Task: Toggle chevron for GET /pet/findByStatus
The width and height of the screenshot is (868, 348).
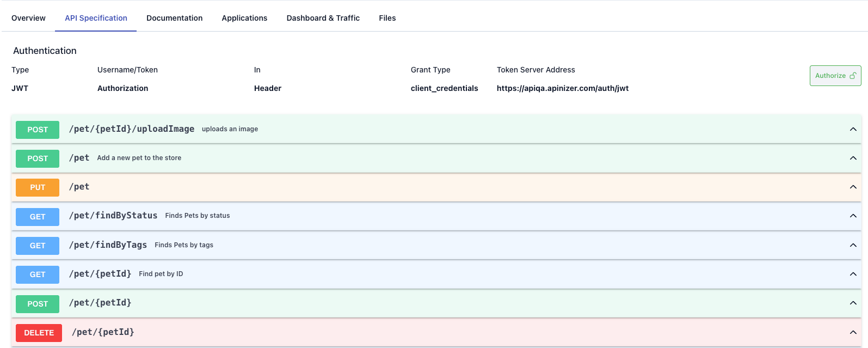Action: (853, 216)
